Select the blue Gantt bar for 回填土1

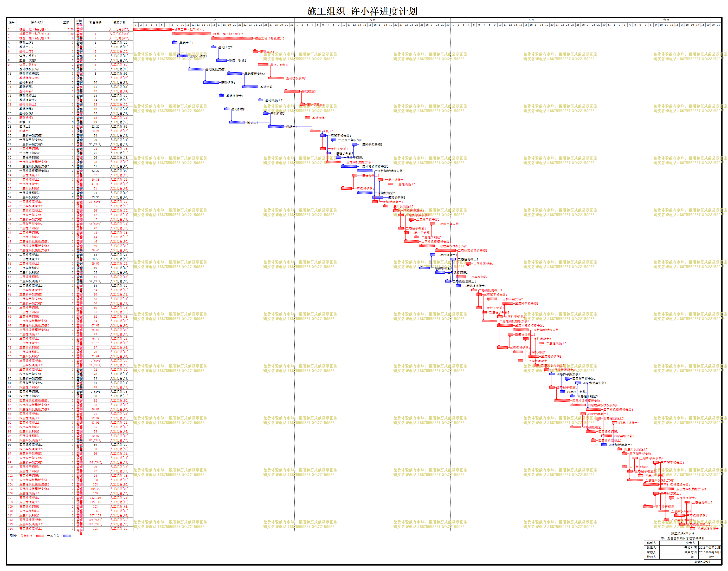tap(237, 122)
